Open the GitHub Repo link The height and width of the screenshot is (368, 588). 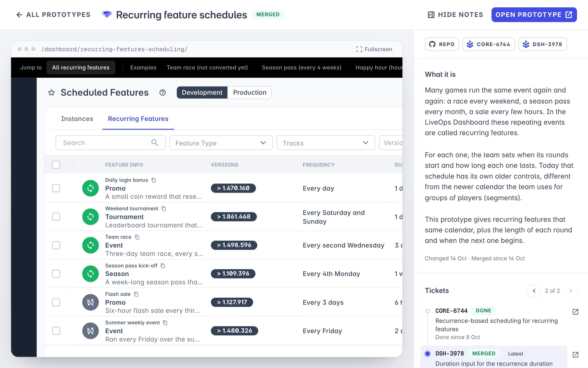tap(442, 44)
